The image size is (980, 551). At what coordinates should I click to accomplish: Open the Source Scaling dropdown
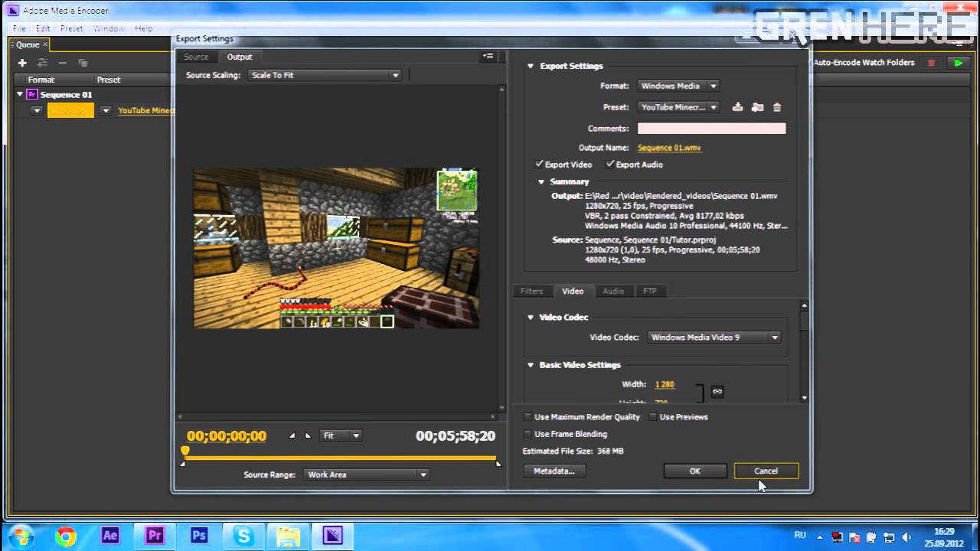tap(325, 75)
